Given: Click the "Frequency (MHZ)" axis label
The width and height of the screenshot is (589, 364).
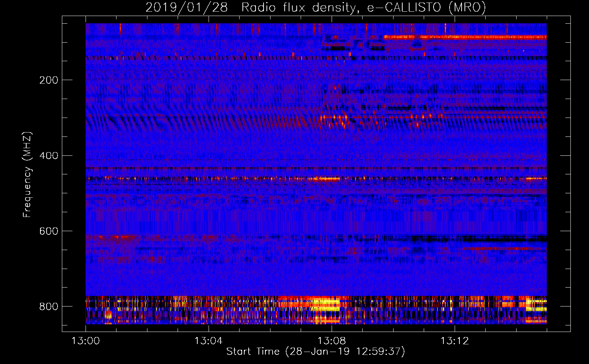Looking at the screenshot, I should pos(27,175).
